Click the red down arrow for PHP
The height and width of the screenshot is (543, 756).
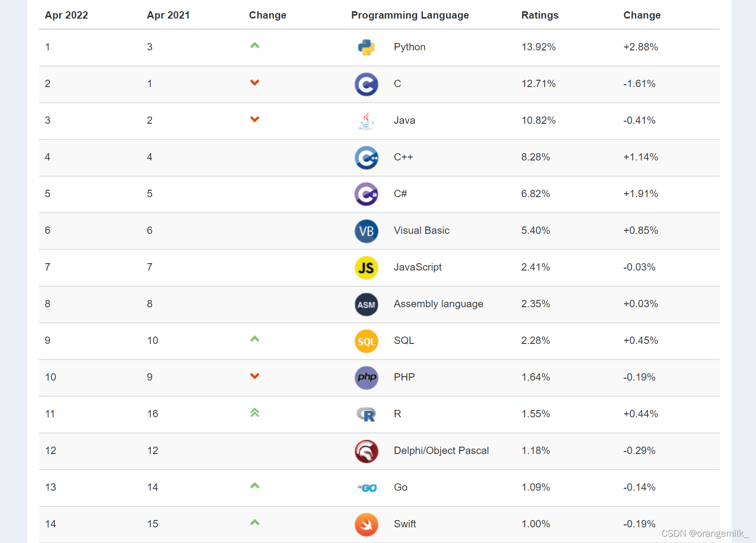pyautogui.click(x=255, y=376)
